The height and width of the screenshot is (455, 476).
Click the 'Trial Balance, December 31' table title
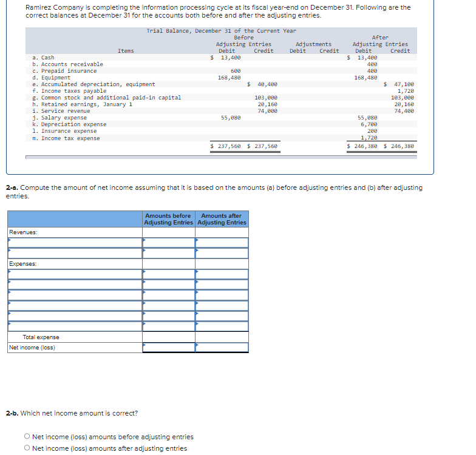(x=221, y=30)
